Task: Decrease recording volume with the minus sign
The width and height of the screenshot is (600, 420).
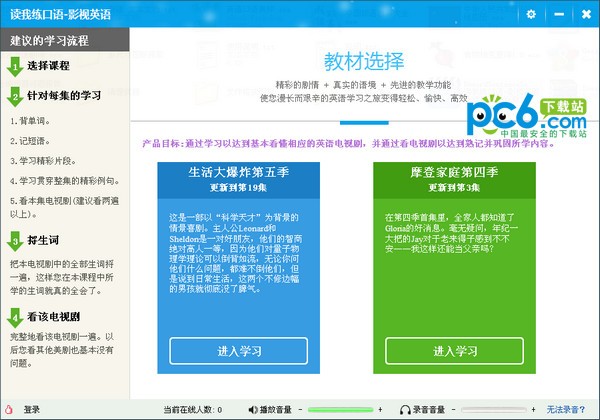Action: pos(453,410)
